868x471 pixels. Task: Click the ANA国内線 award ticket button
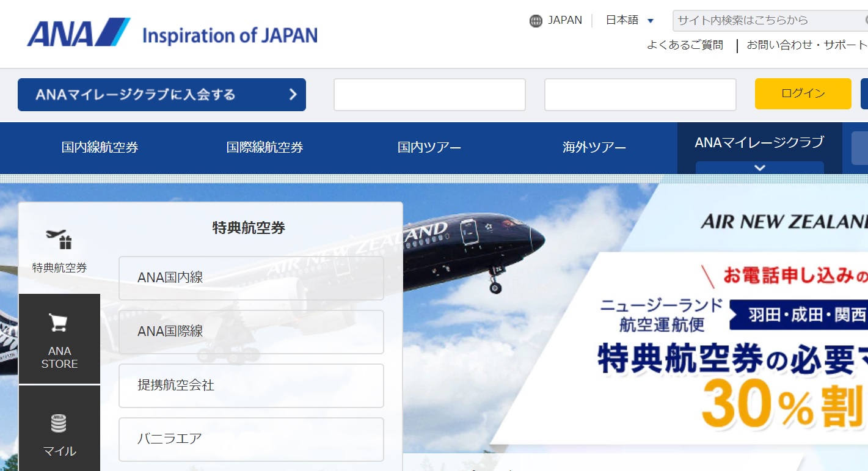(251, 278)
